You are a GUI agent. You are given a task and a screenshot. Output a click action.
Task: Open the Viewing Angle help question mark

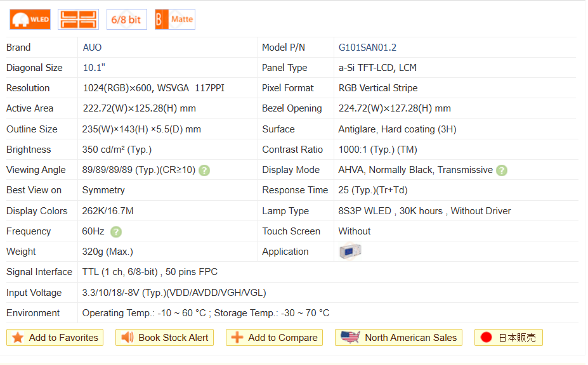tap(204, 170)
